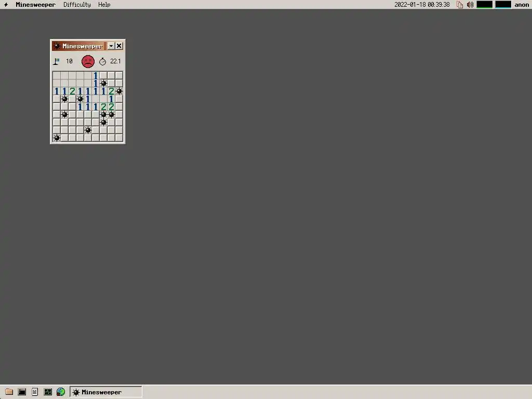
Task: Click the date and time clock
Action: (x=422, y=4)
